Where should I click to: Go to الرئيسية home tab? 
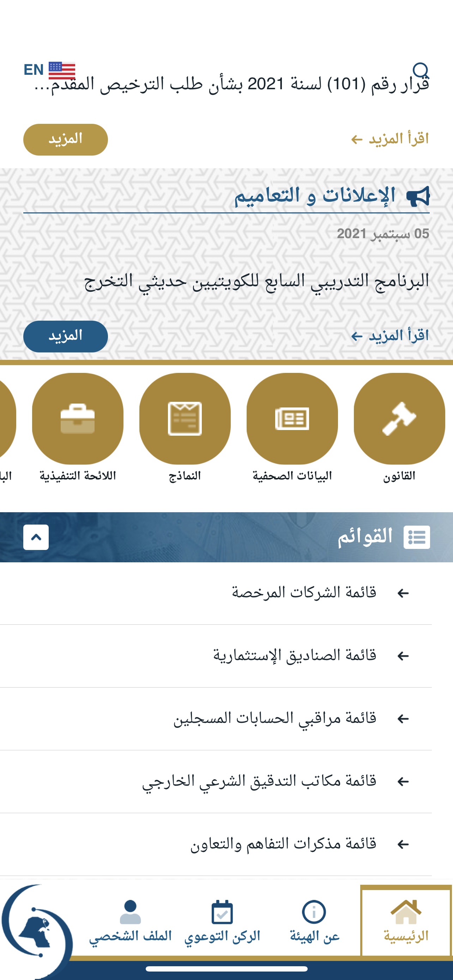(406, 920)
